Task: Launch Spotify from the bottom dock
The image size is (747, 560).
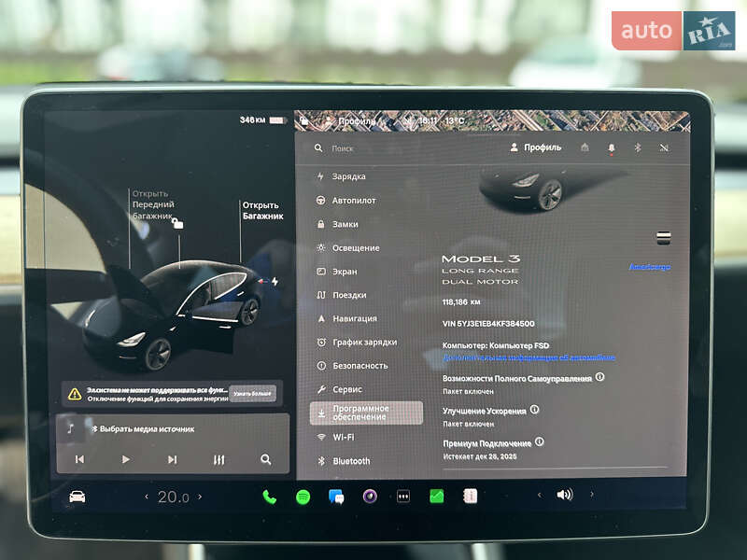Action: click(x=303, y=497)
